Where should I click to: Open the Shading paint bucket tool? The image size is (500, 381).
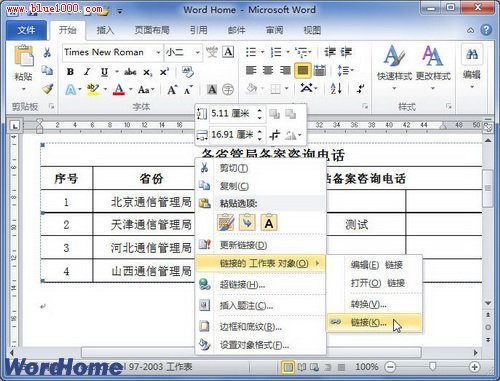coord(252,89)
